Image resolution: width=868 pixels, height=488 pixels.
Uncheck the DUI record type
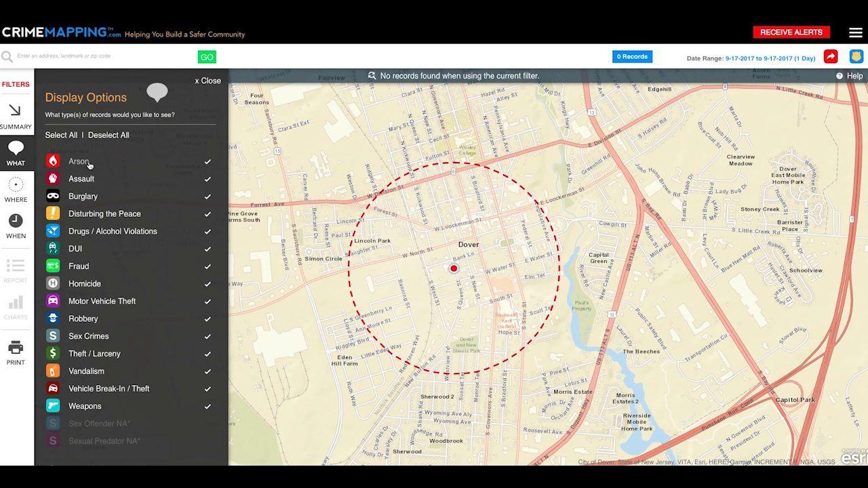pos(208,248)
